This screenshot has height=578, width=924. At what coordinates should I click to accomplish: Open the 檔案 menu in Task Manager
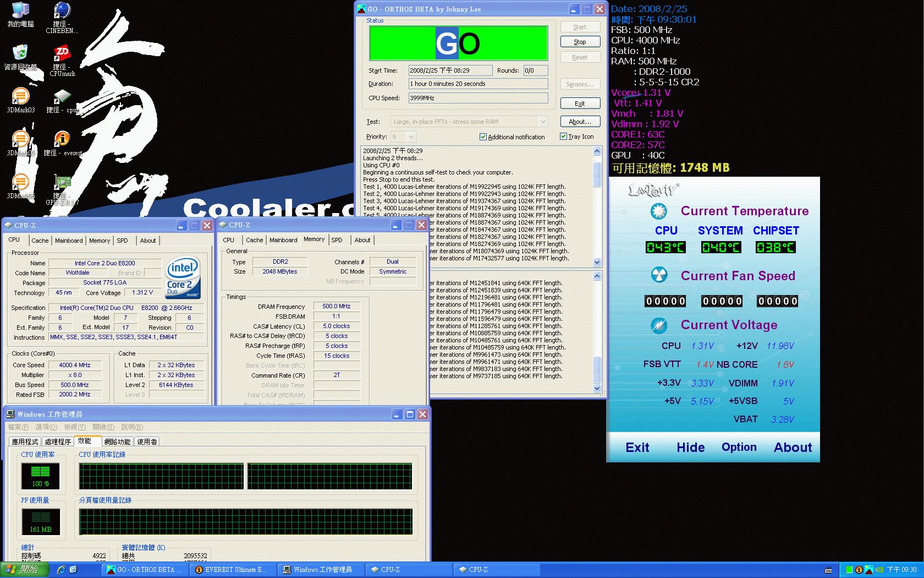(x=18, y=427)
